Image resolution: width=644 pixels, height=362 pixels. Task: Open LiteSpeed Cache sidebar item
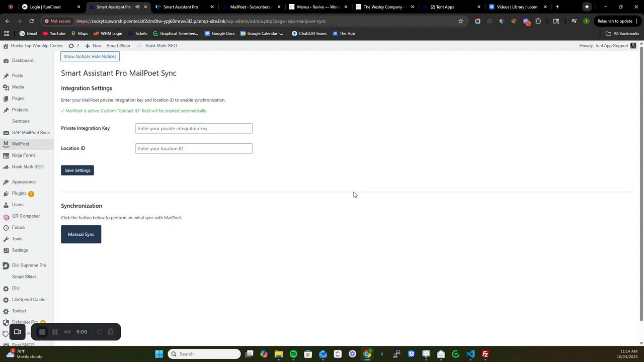(x=29, y=300)
